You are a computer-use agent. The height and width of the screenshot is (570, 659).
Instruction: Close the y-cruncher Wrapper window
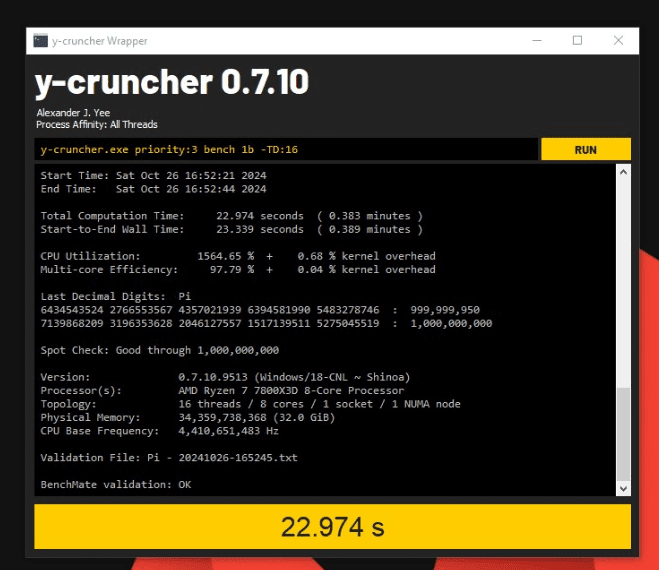pos(618,40)
